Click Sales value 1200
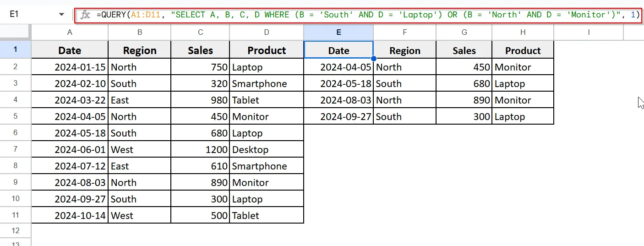The image size is (644, 246). tap(200, 149)
